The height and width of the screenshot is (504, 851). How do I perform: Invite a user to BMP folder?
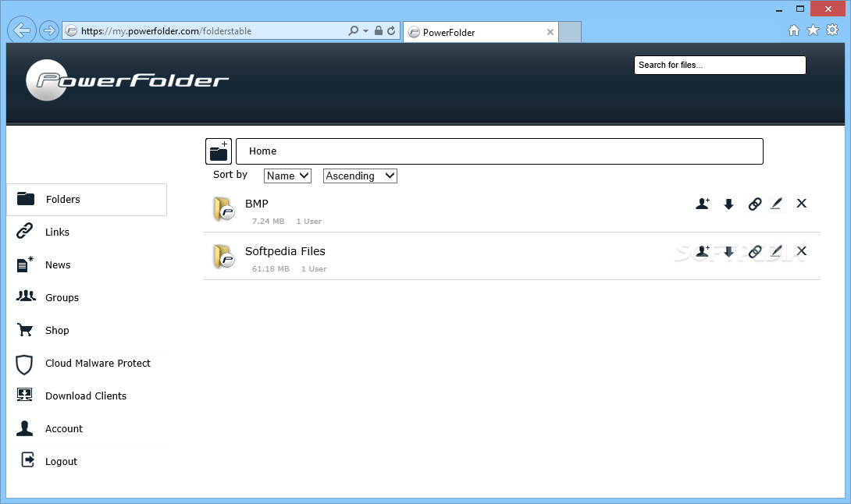click(x=703, y=204)
